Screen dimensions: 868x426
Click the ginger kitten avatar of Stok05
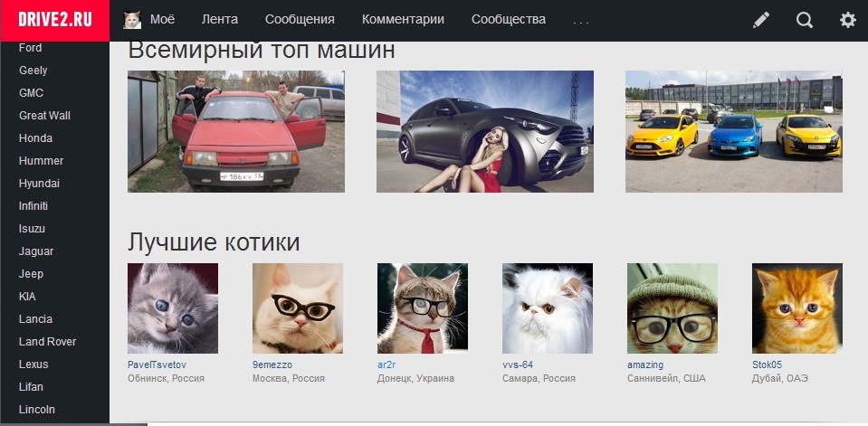[x=797, y=308]
